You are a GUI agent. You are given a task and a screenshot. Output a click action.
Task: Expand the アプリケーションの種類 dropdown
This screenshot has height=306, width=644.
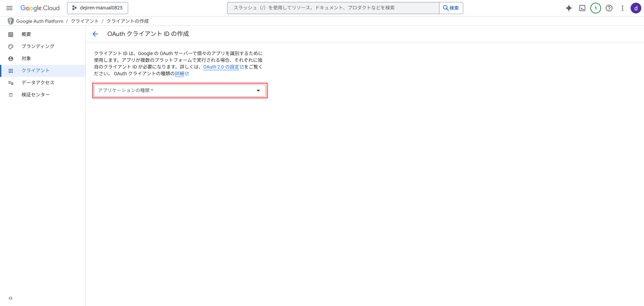(x=180, y=91)
